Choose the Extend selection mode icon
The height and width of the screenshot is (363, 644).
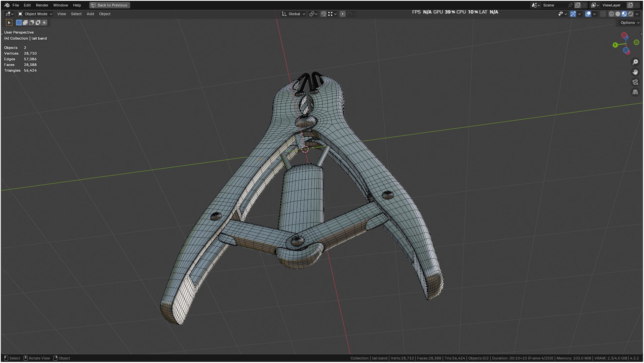(25, 23)
